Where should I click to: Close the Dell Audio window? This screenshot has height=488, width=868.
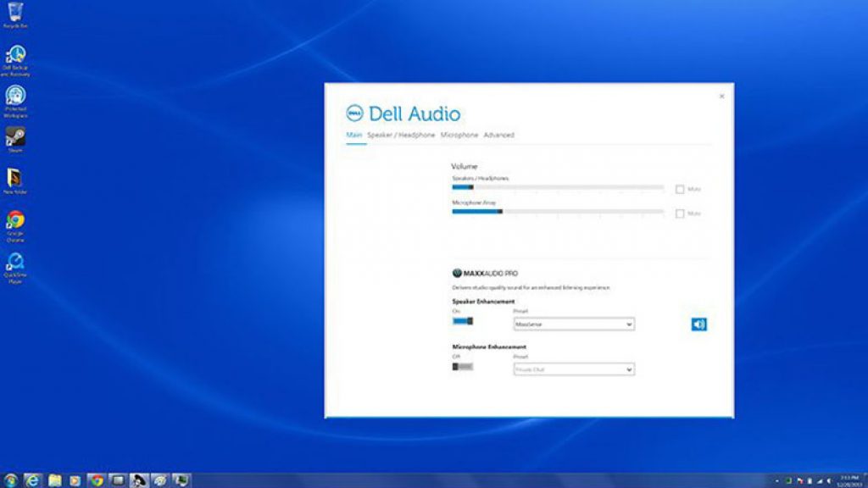[x=721, y=97]
